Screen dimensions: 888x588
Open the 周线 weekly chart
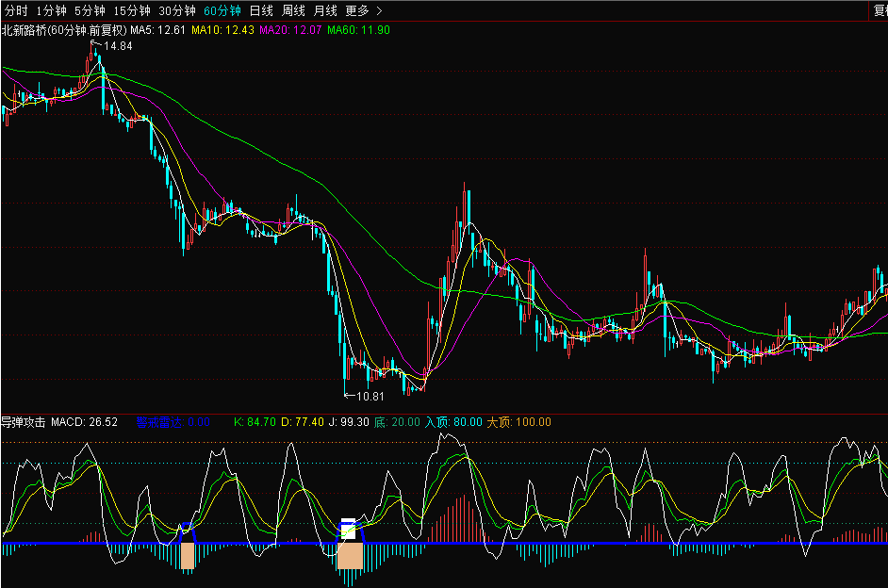point(293,10)
